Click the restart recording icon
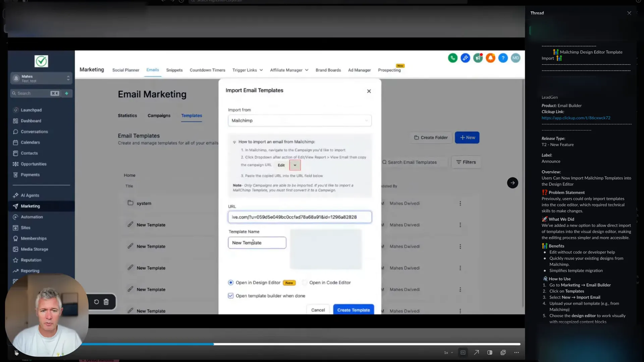The height and width of the screenshot is (362, 644). click(96, 302)
